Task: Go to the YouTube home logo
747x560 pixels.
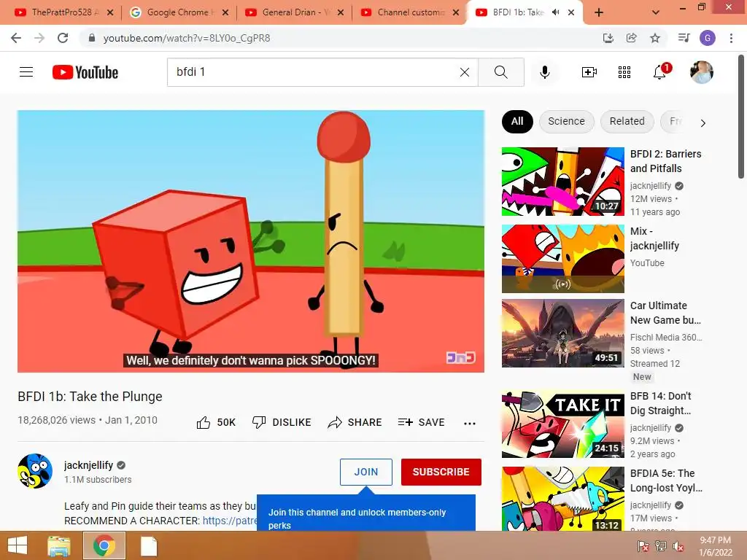Action: [x=85, y=72]
